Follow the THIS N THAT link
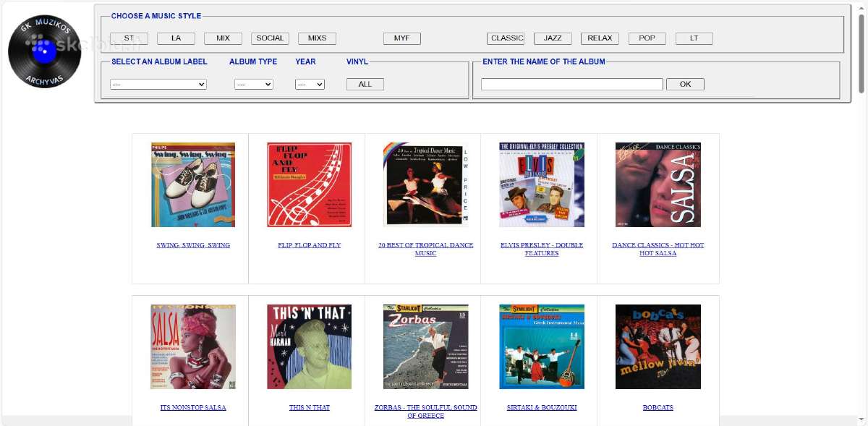 [x=310, y=407]
